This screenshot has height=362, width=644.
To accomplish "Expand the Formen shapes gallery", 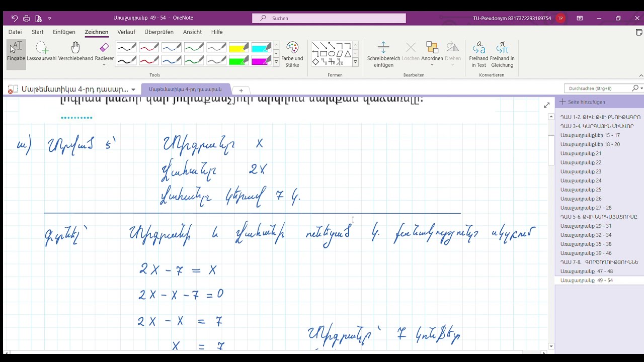I will tap(355, 62).
